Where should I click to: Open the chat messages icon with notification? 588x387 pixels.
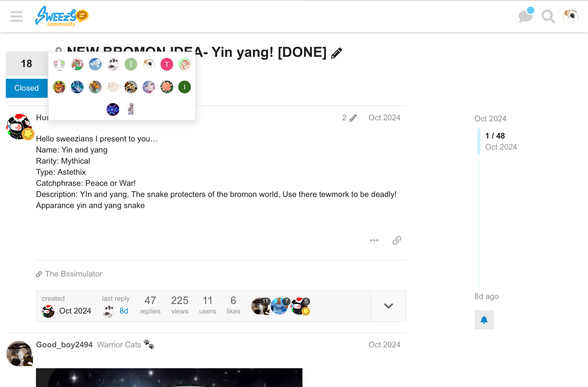coord(526,16)
